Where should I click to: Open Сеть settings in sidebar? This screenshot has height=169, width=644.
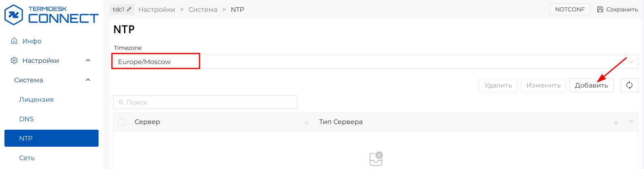click(x=27, y=158)
